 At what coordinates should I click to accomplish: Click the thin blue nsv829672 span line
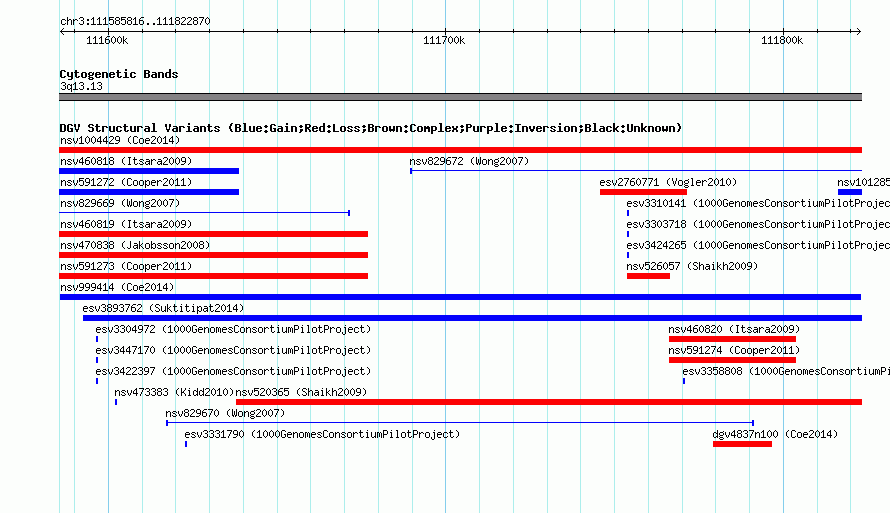point(636,170)
